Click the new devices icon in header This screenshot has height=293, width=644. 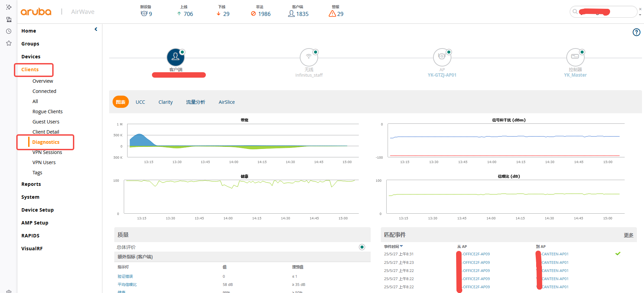pyautogui.click(x=144, y=14)
